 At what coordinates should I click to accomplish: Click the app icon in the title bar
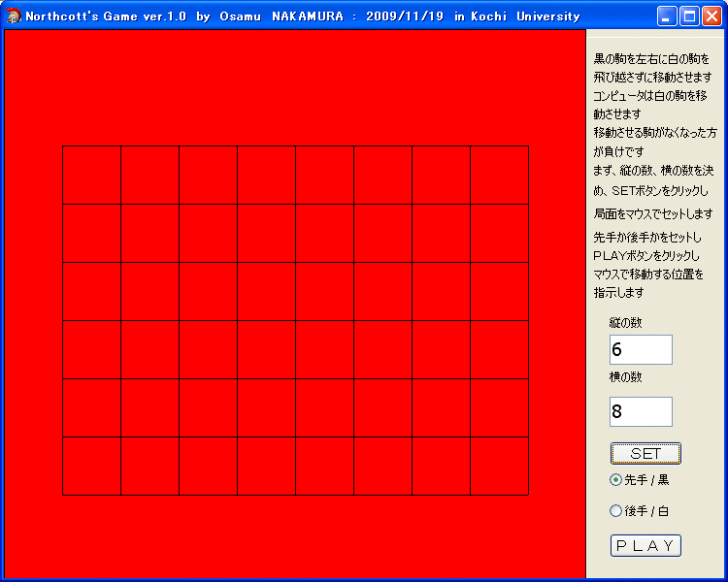pos(14,16)
